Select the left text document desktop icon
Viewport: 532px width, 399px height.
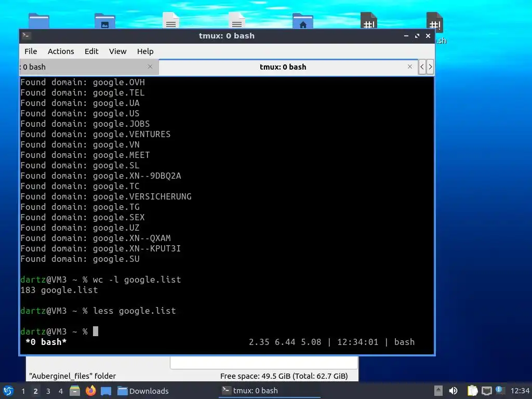tap(170, 20)
